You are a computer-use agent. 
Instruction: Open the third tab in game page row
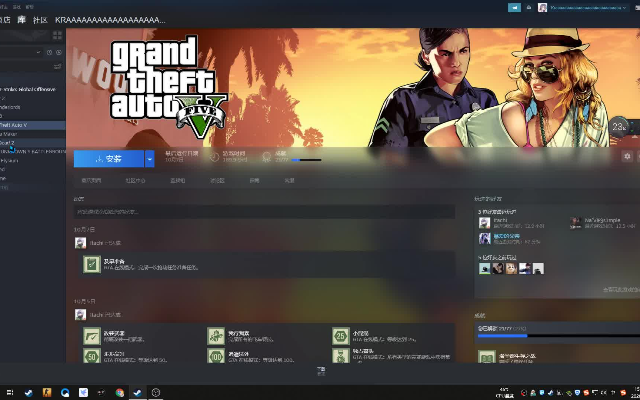coord(178,180)
